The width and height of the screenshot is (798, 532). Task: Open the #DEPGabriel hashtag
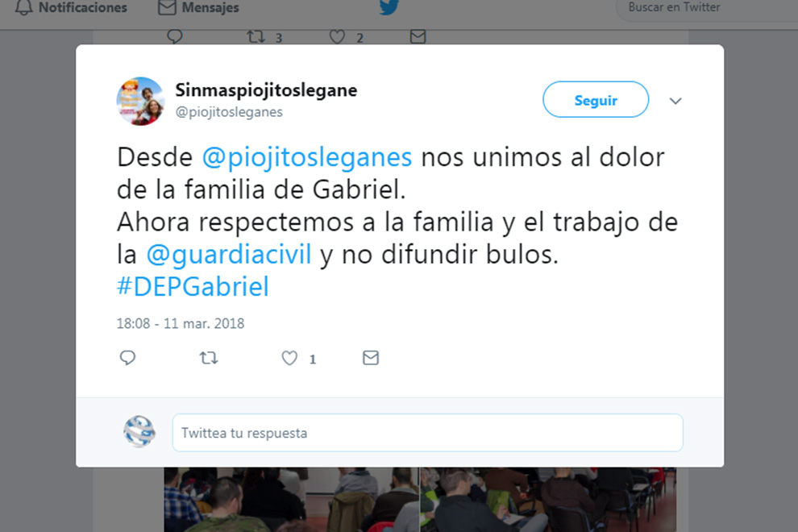(193, 287)
